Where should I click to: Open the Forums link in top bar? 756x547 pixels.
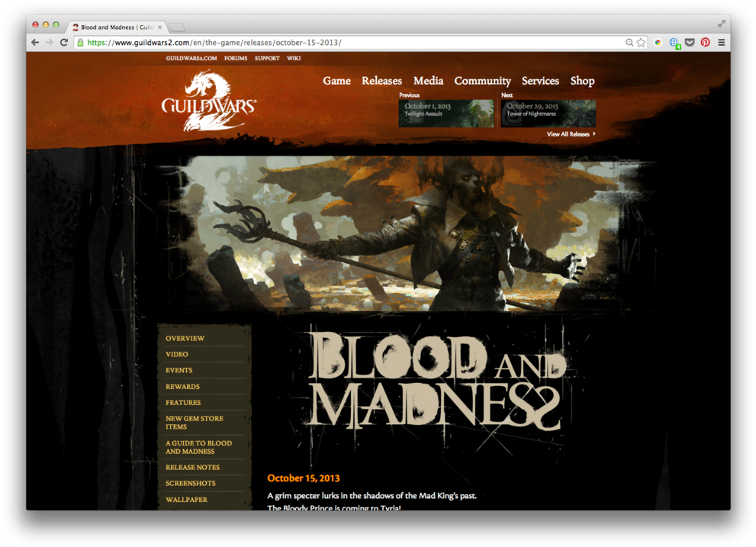[x=235, y=59]
